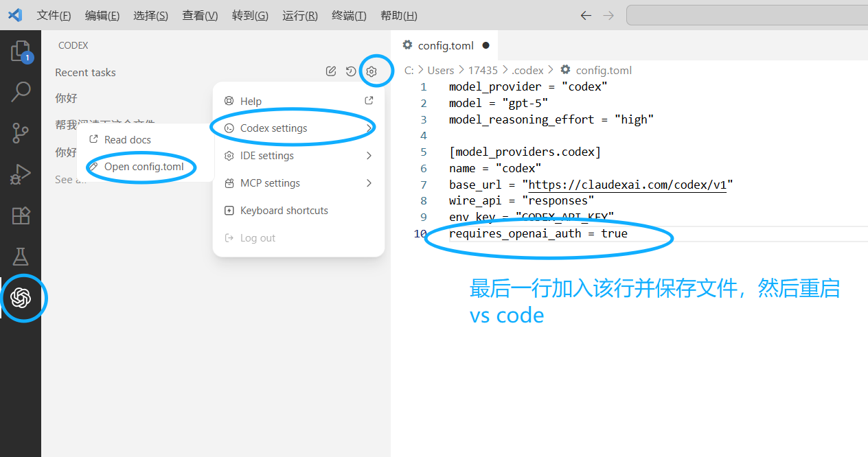The height and width of the screenshot is (457, 868).
Task: Click Read docs external link
Action: 127,140
